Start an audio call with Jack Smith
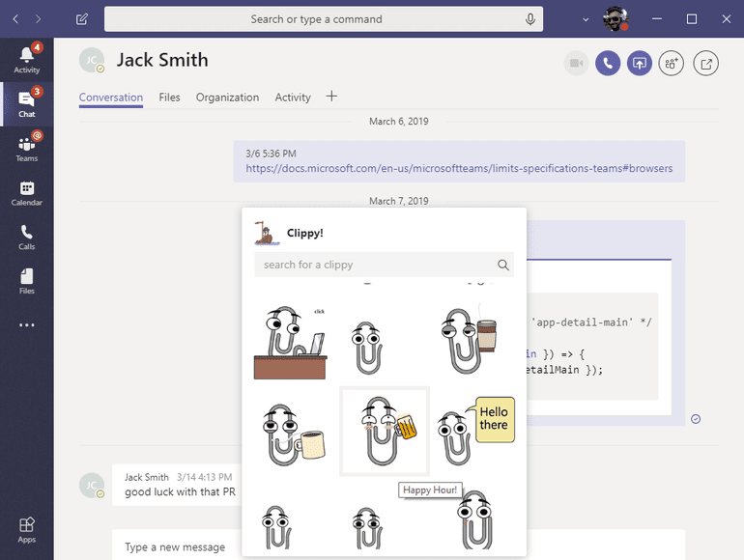The width and height of the screenshot is (744, 560). [x=608, y=63]
